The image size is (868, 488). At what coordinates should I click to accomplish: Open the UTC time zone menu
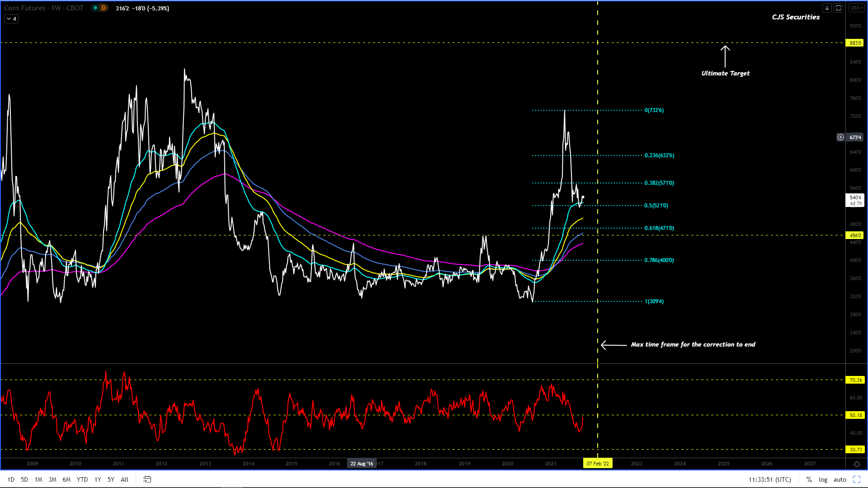click(x=770, y=479)
